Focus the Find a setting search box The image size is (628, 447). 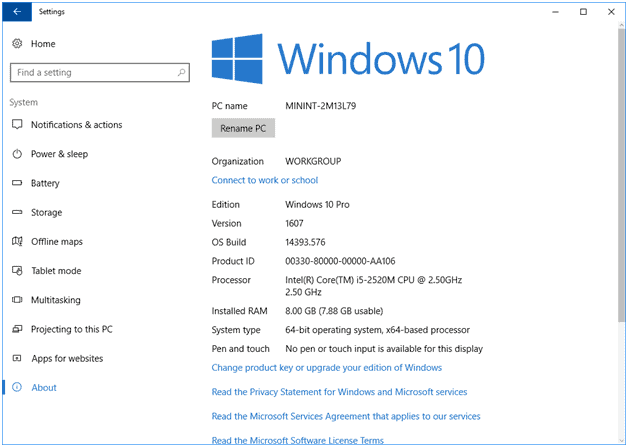tap(100, 72)
